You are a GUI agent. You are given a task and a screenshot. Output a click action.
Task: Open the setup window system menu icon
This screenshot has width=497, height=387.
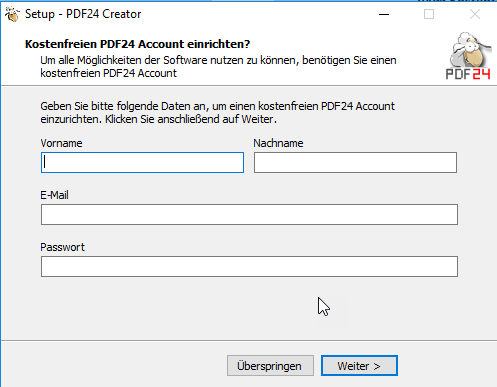pyautogui.click(x=12, y=14)
